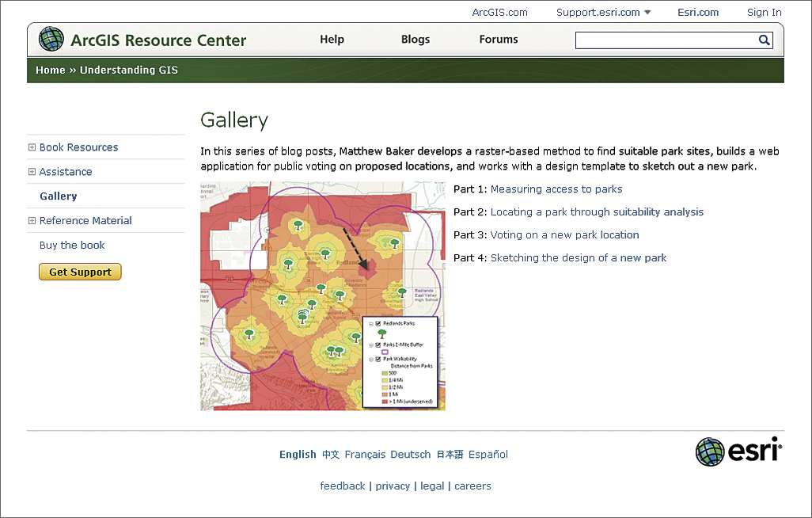Click the careers footer link
This screenshot has width=812, height=518.
(x=472, y=486)
